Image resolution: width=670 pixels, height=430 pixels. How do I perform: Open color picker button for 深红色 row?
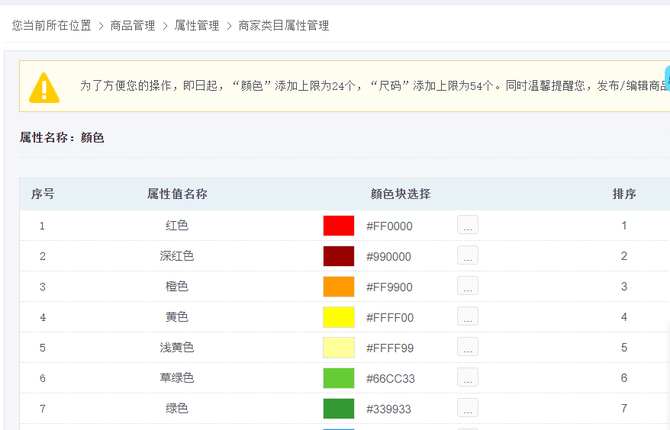467,256
